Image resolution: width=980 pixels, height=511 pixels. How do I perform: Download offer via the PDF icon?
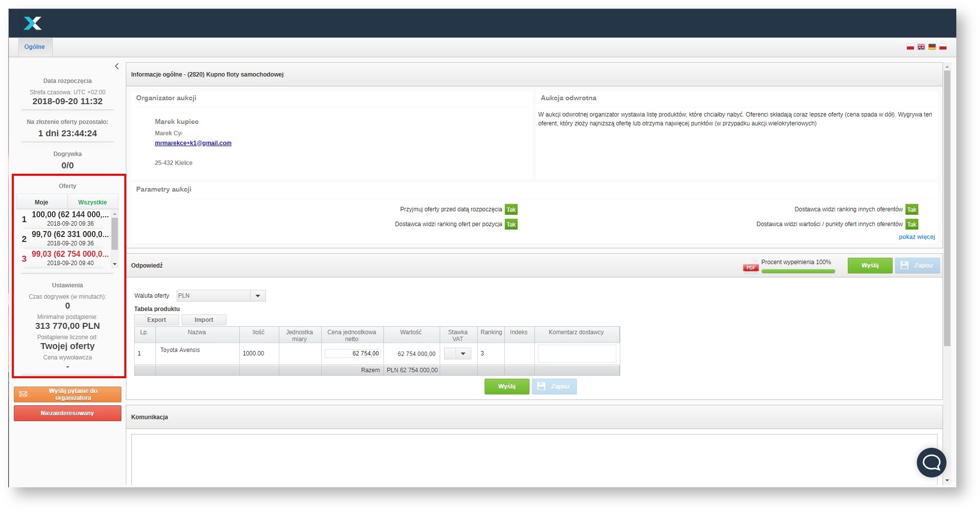pyautogui.click(x=751, y=265)
